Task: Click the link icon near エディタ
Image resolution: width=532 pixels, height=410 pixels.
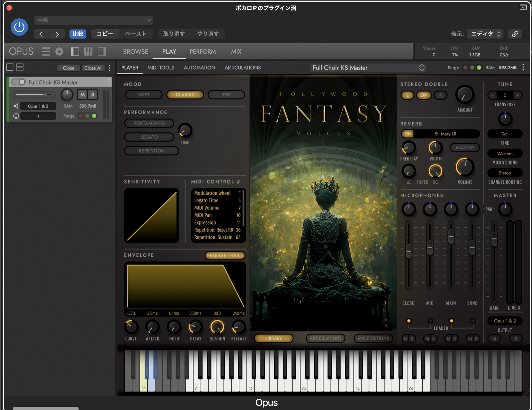Action: [515, 34]
